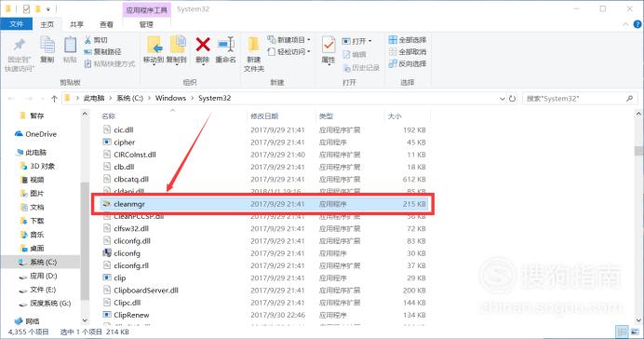This screenshot has height=339, width=644.
Task: Select OneDrive in the navigation pane
Action: coord(35,134)
